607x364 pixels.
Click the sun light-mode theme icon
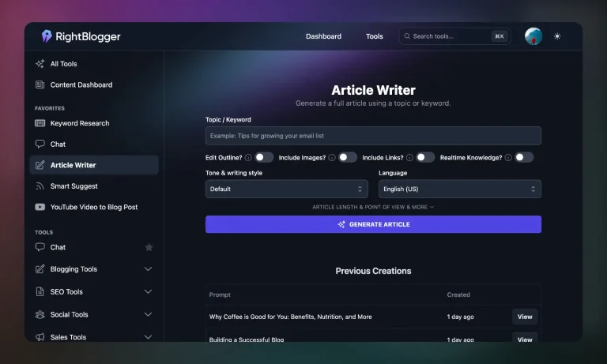pos(557,36)
